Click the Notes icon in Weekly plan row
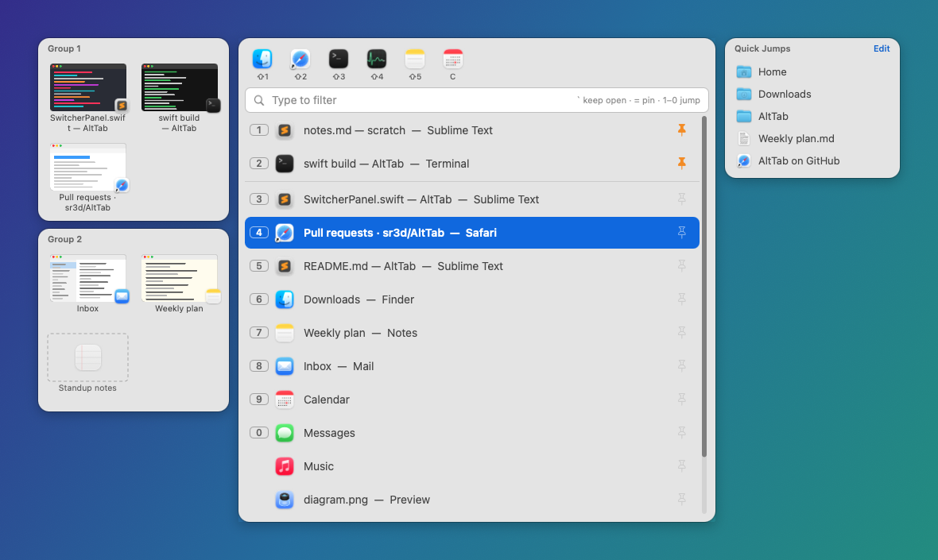The image size is (938, 560). coord(285,333)
